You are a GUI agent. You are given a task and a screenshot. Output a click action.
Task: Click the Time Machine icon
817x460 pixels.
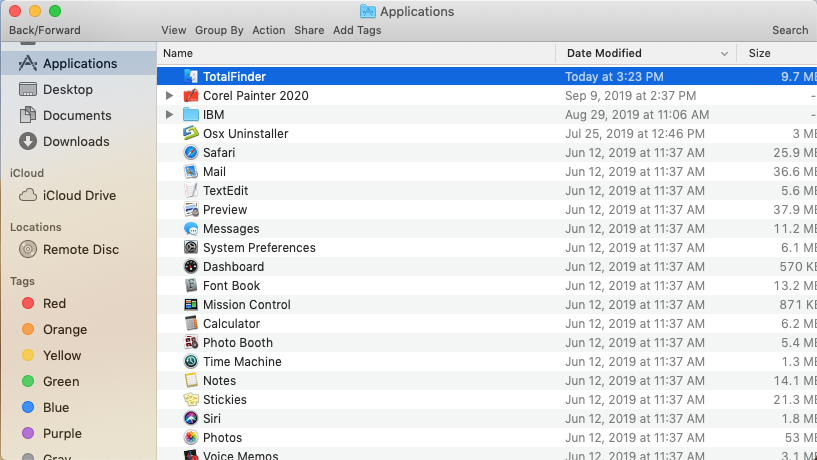[191, 362]
